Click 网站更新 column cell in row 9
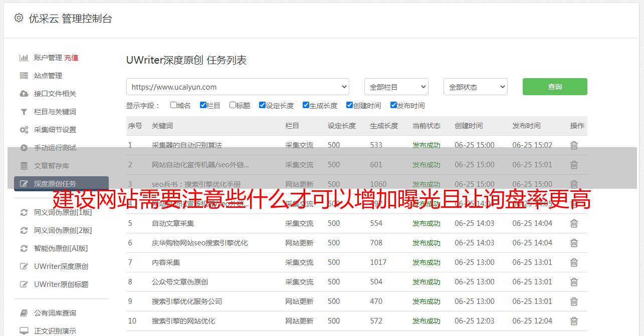This screenshot has height=336, width=644. click(299, 301)
